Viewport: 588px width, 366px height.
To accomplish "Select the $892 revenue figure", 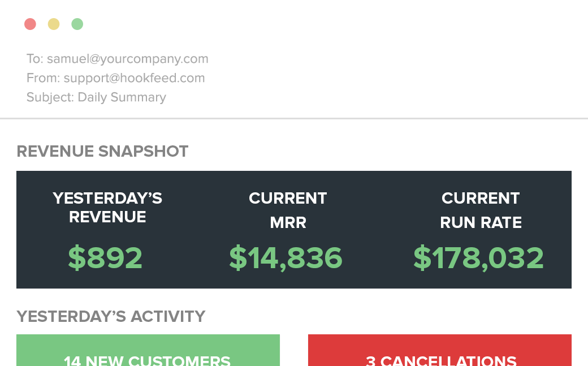I will (105, 257).
